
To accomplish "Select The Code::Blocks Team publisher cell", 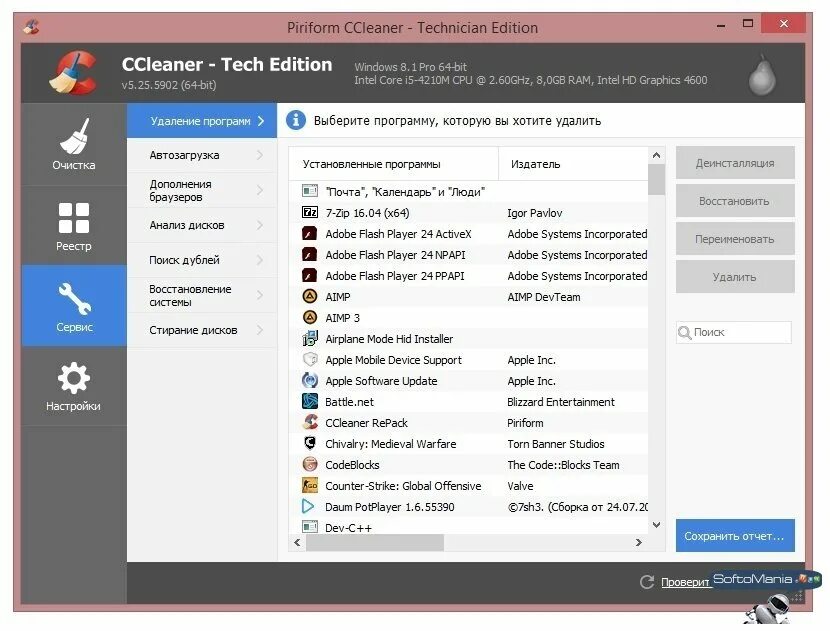I will click(x=563, y=465).
